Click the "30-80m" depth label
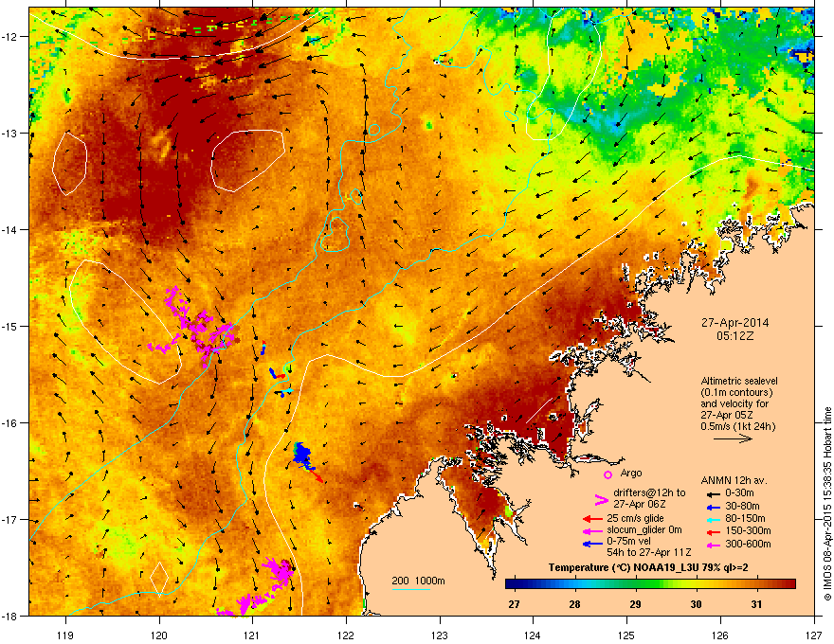This screenshot has height=644, width=834. coord(742,507)
